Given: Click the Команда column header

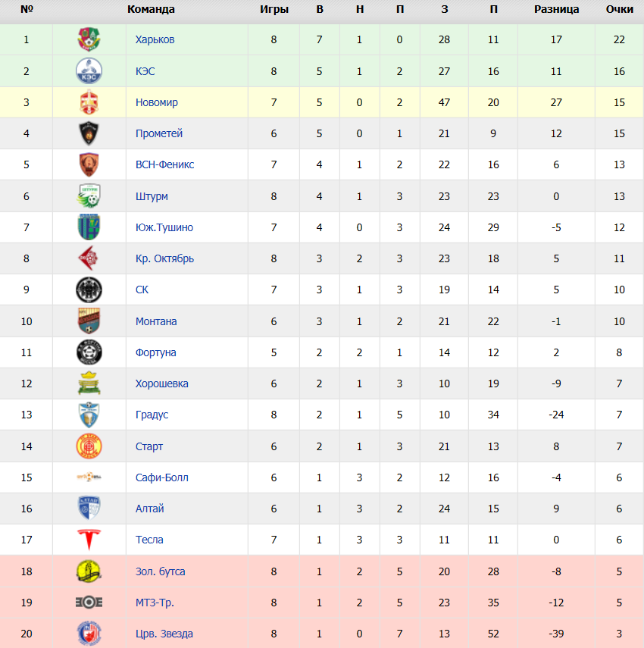Looking at the screenshot, I should click(151, 9).
